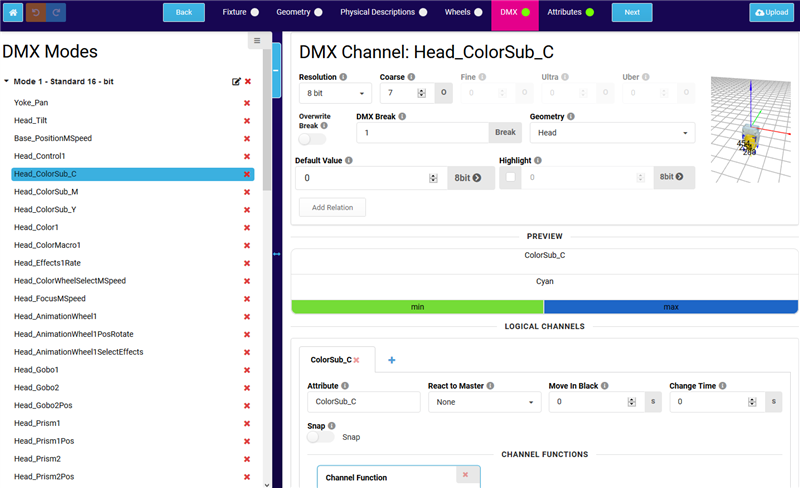Remove the ColorSub_C logical channel tab
800x488 pixels.
(x=356, y=360)
